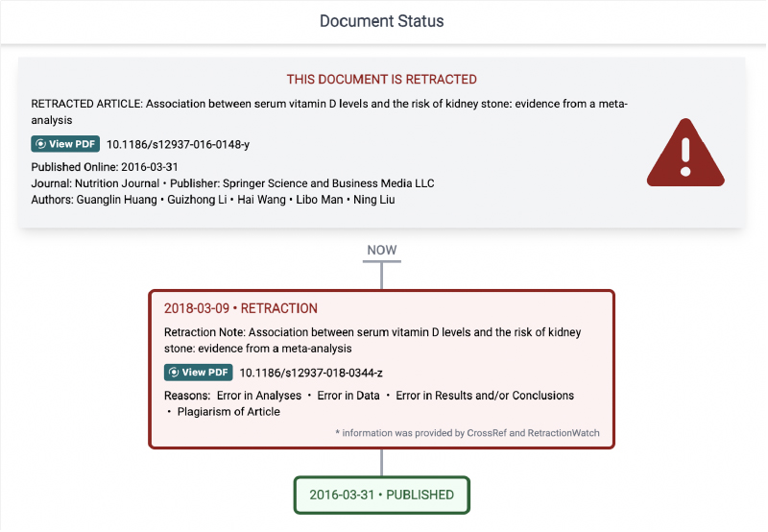Screen dimensions: 768x532
Task: Click reason Error in Analyses
Action: [259, 396]
